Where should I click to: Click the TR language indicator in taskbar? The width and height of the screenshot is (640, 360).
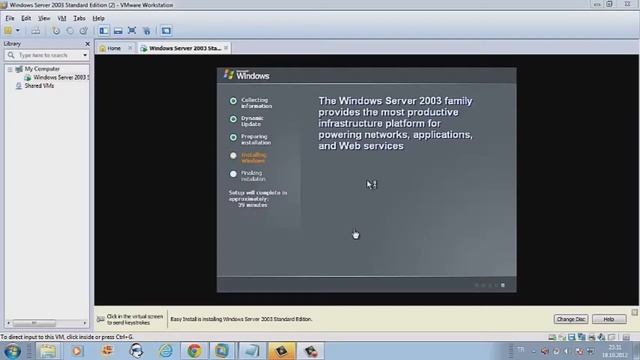pyautogui.click(x=521, y=350)
